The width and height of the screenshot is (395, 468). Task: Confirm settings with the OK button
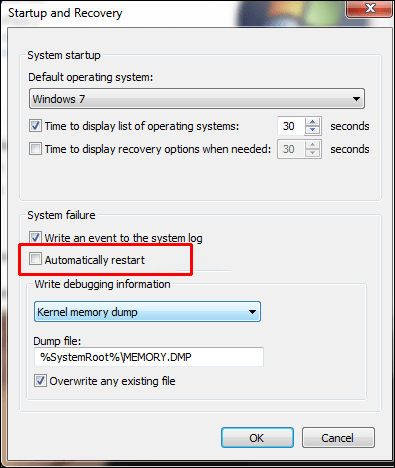click(x=257, y=438)
